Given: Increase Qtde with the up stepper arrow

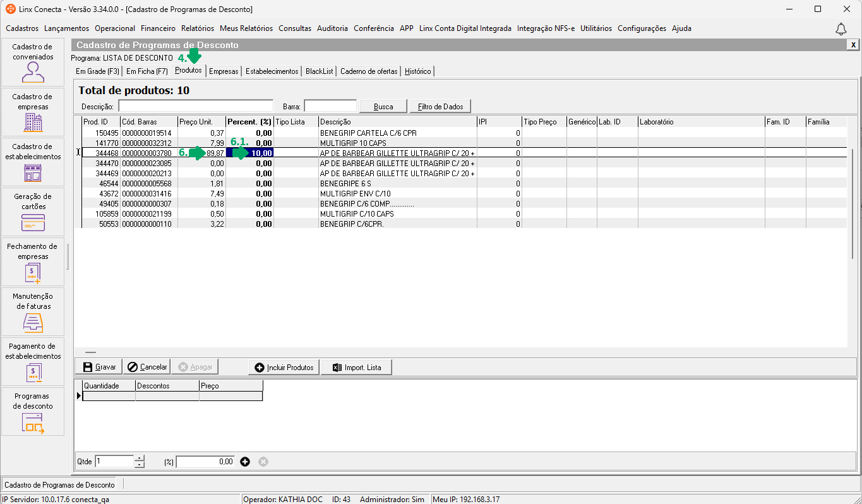Looking at the screenshot, I should point(140,459).
